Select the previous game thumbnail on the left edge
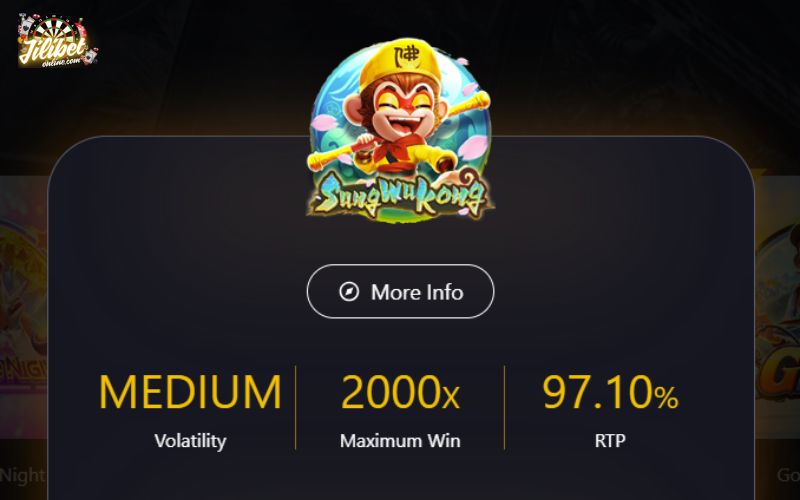This screenshot has width=800, height=500. point(23,306)
